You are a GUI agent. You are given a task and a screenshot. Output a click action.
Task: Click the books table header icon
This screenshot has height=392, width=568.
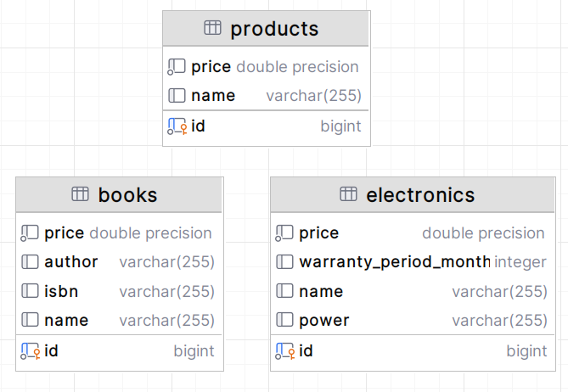point(81,194)
